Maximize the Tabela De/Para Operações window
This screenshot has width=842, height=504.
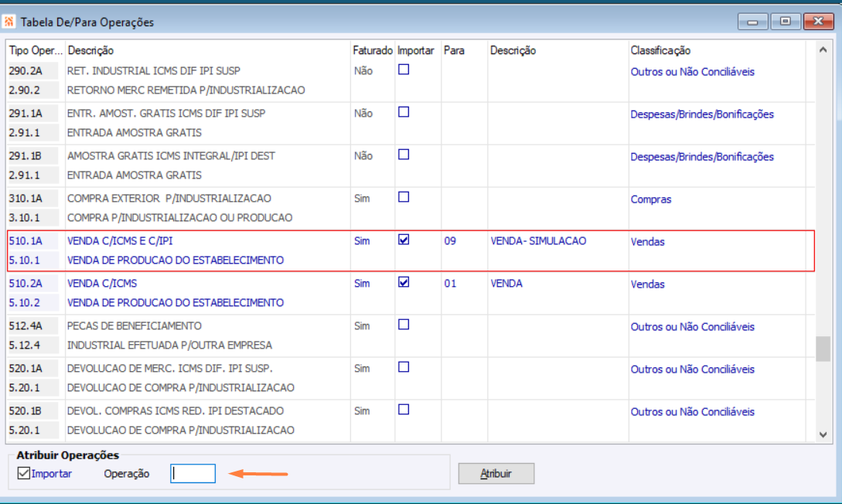point(785,22)
